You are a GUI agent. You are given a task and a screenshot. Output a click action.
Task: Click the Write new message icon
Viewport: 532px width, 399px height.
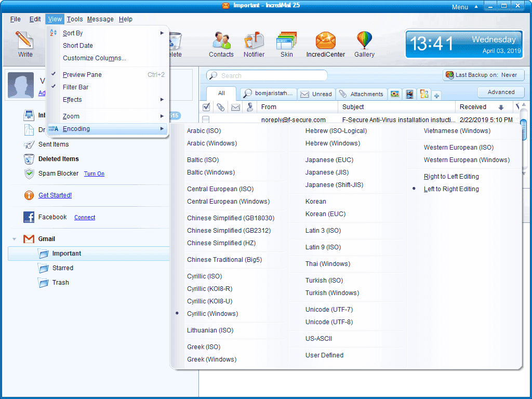[x=25, y=40]
